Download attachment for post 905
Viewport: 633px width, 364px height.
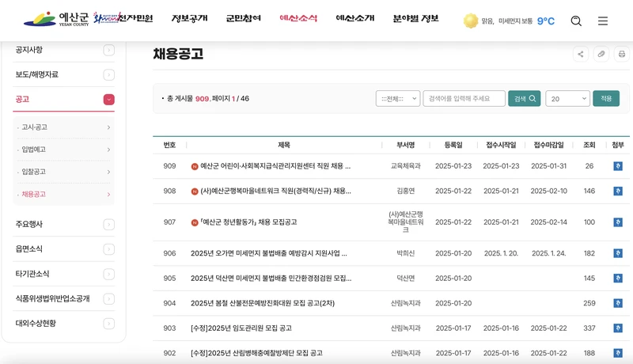[x=618, y=278]
